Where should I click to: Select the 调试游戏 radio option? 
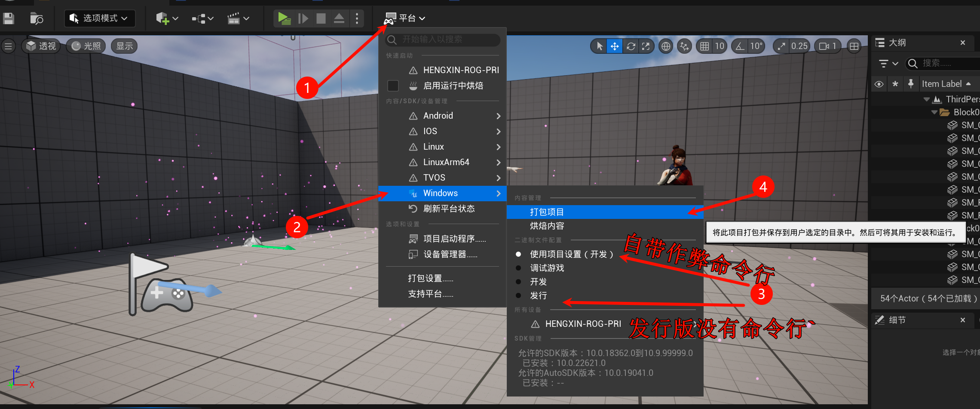(x=518, y=268)
